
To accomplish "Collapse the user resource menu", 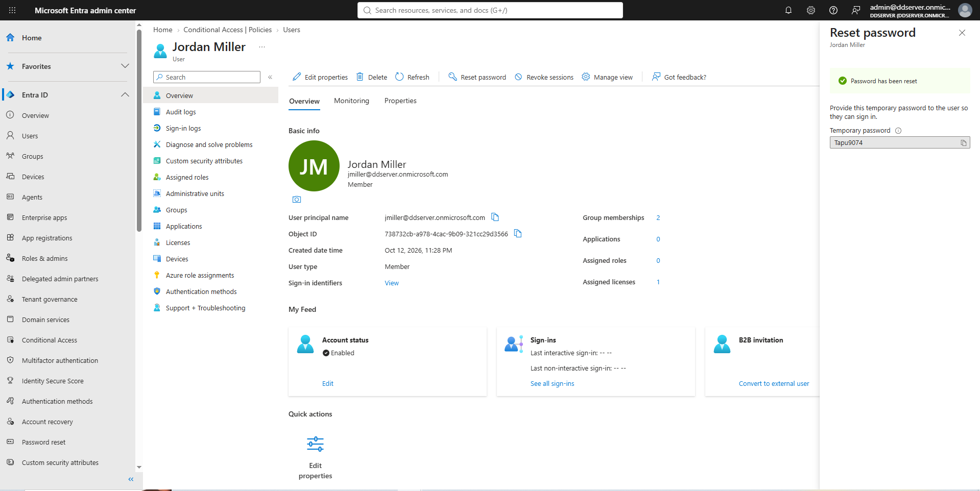I will tap(270, 77).
